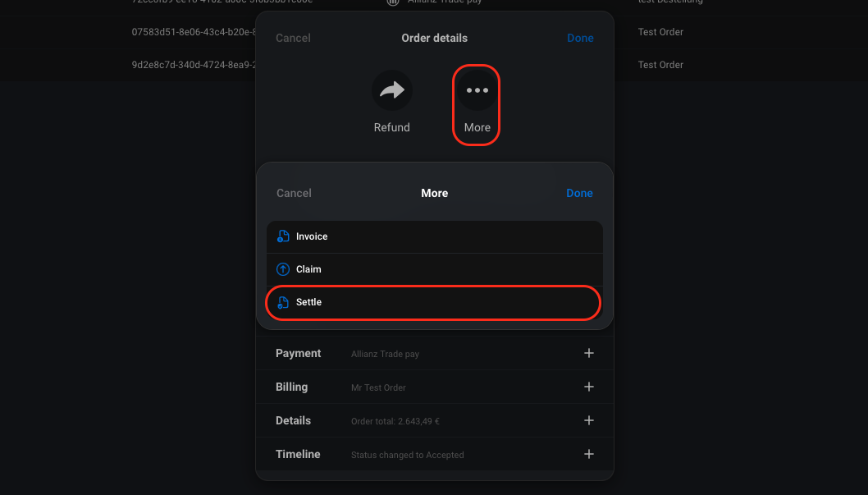Open the Timeline row labeled Status changed
868x495 pixels.
tap(435, 455)
